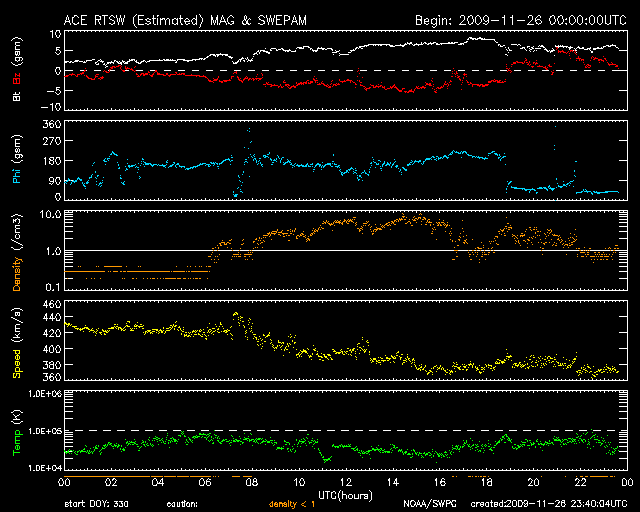This screenshot has width=640, height=512.
Task: Click the 'Bt Bz (gsm)' axis label
Action: (17, 69)
